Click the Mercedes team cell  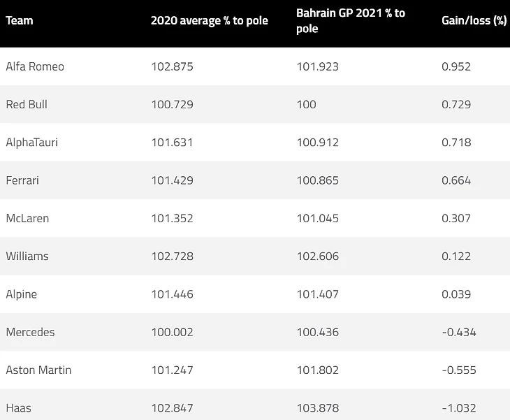(x=30, y=332)
